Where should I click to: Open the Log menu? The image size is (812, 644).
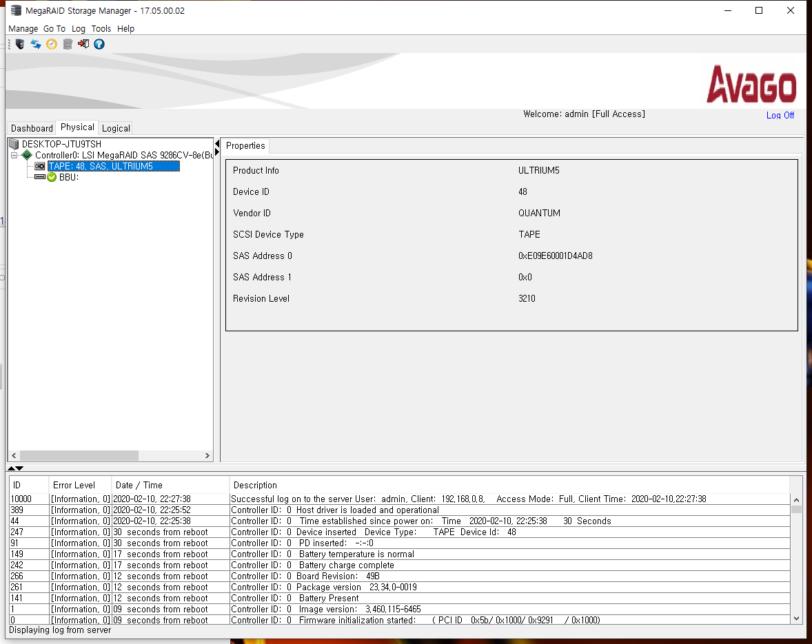(78, 28)
